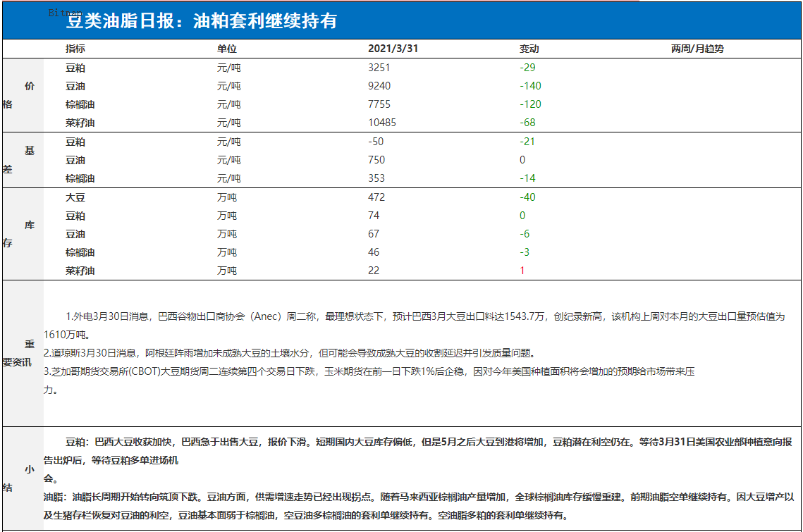Select the 棕榈油 label in the basis section
The image size is (803, 532).
80,179
